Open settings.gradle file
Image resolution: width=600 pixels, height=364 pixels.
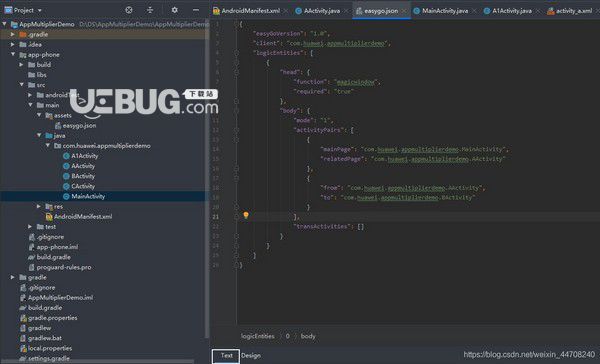point(44,359)
